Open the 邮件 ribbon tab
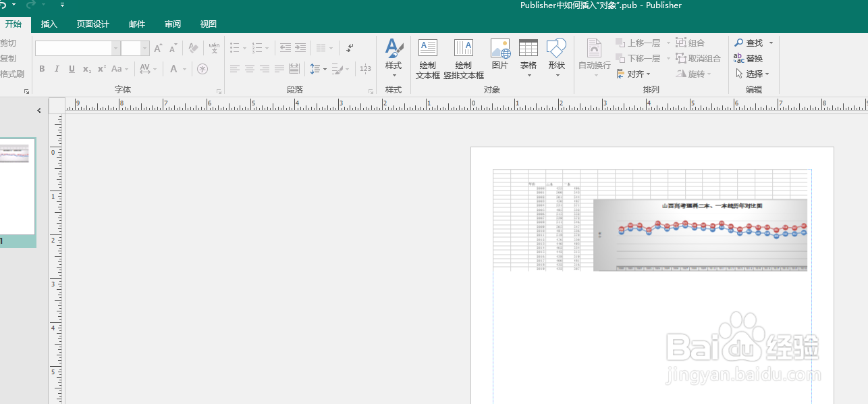The height and width of the screenshot is (404, 868). 137,24
